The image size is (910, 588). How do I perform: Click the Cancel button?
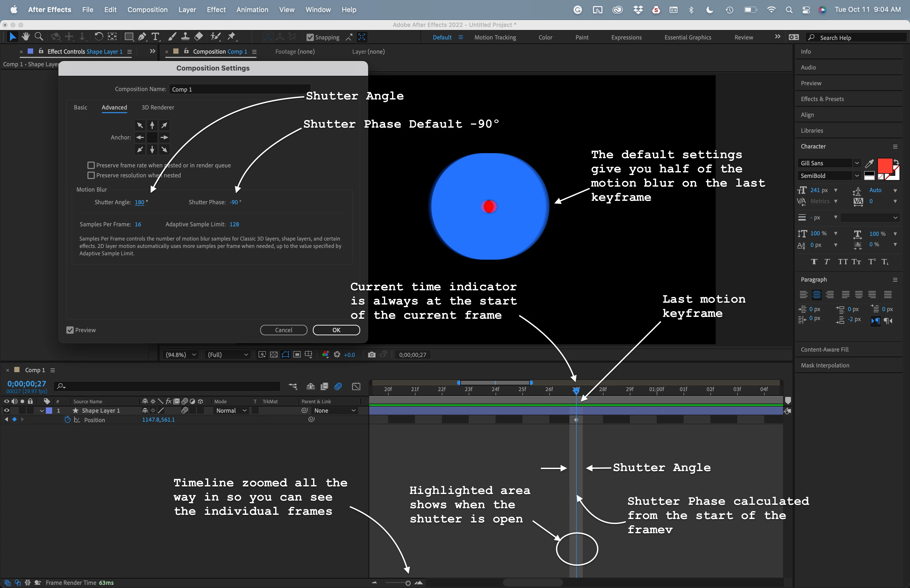pyautogui.click(x=283, y=330)
